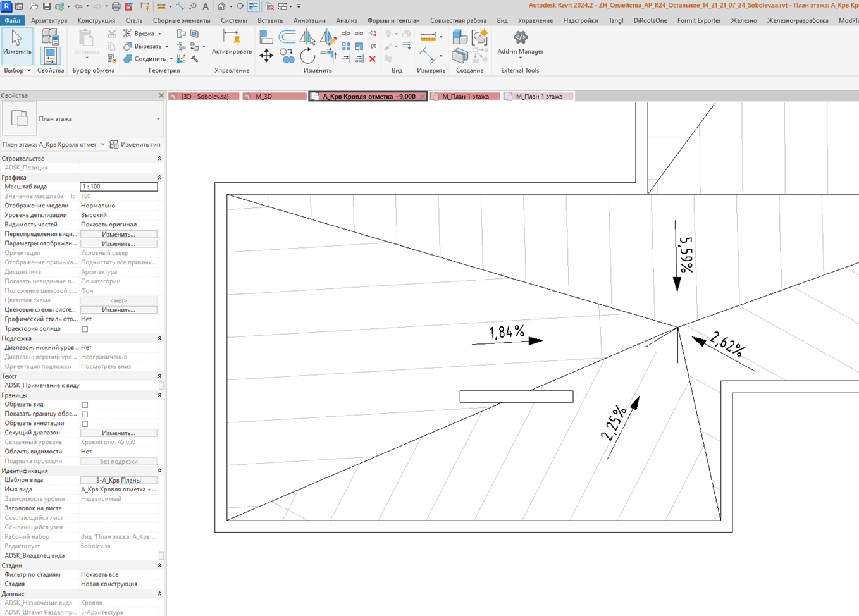The image size is (859, 616).
Task: Click the Undo arrow icon
Action: pyautogui.click(x=78, y=6)
